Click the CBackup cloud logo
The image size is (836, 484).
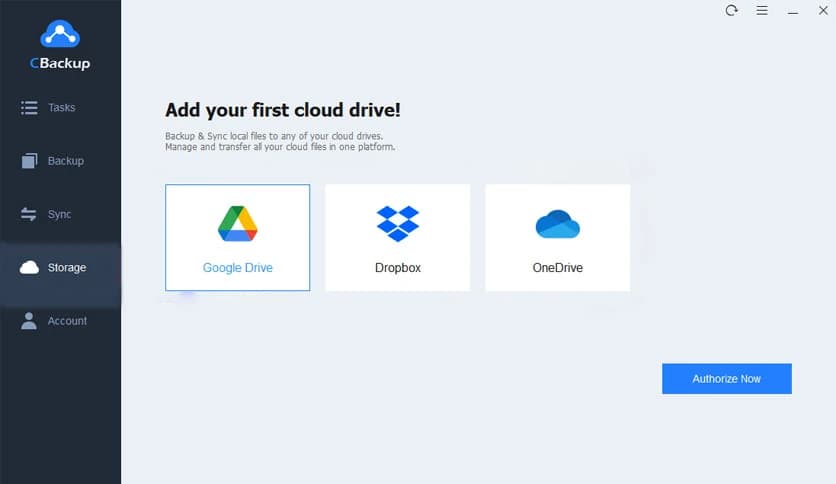60,34
